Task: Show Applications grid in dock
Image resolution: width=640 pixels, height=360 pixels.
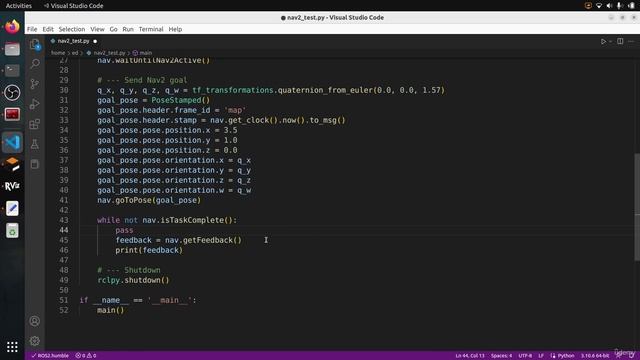Action: 12,347
